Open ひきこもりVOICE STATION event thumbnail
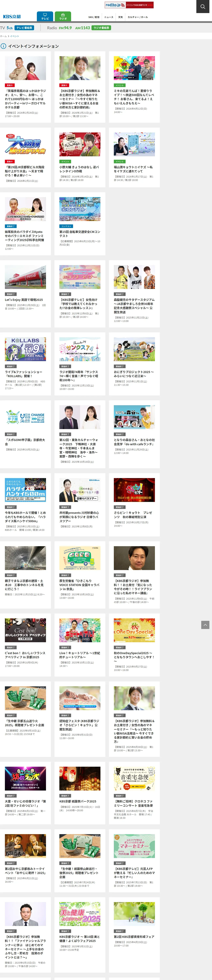The width and height of the screenshot is (212, 980). point(80,558)
